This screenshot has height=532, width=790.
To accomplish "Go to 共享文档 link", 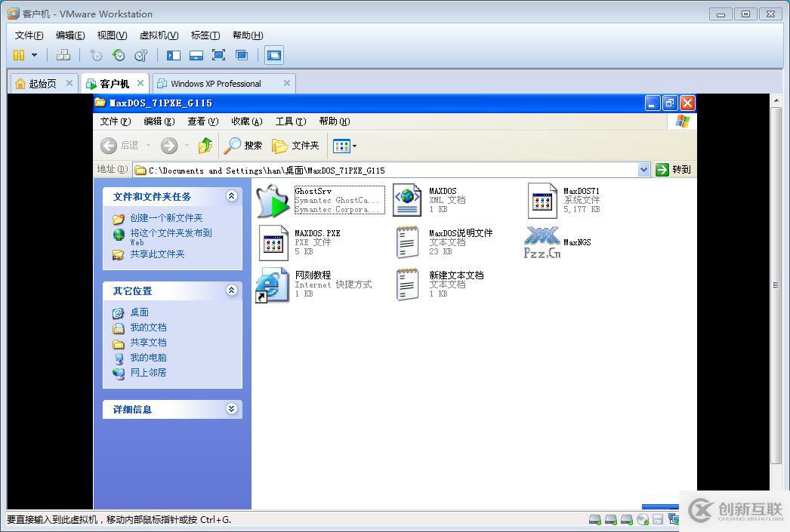I will [x=148, y=343].
